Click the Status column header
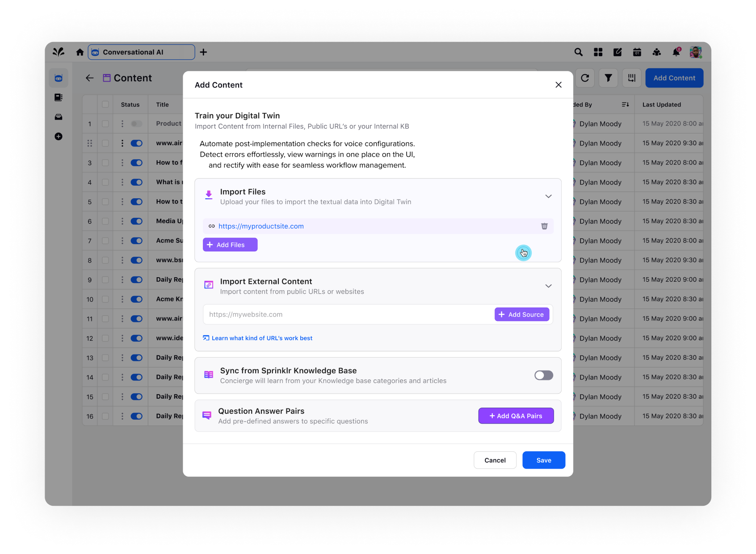The height and width of the screenshot is (554, 756). tap(130, 104)
